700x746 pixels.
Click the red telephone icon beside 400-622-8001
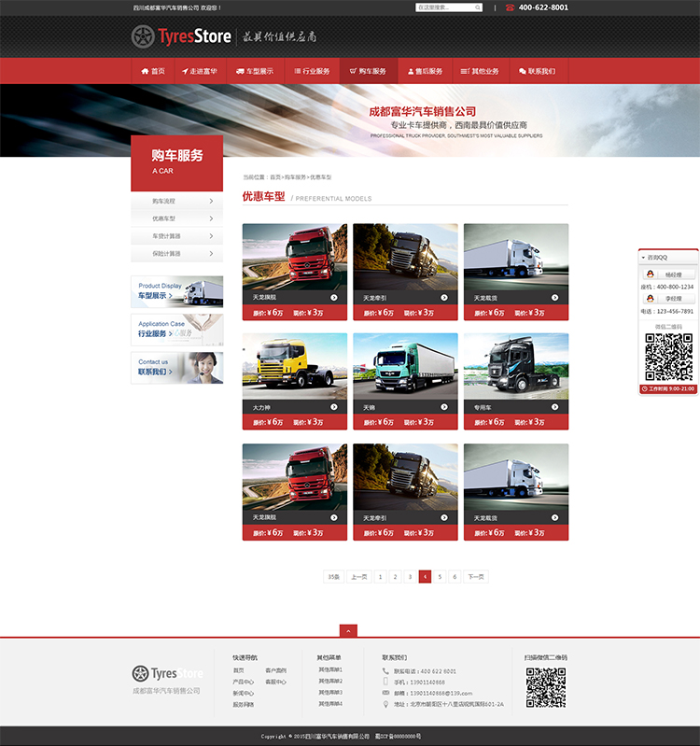(x=510, y=7)
